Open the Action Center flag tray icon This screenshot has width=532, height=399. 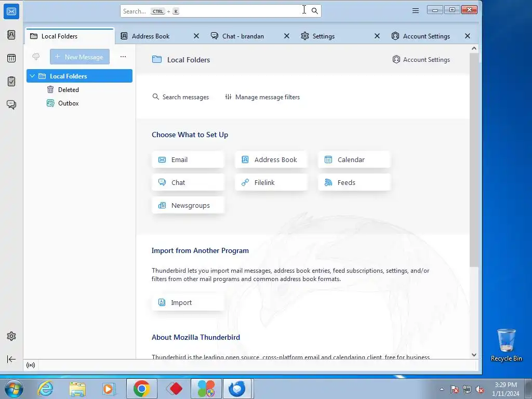pyautogui.click(x=455, y=390)
